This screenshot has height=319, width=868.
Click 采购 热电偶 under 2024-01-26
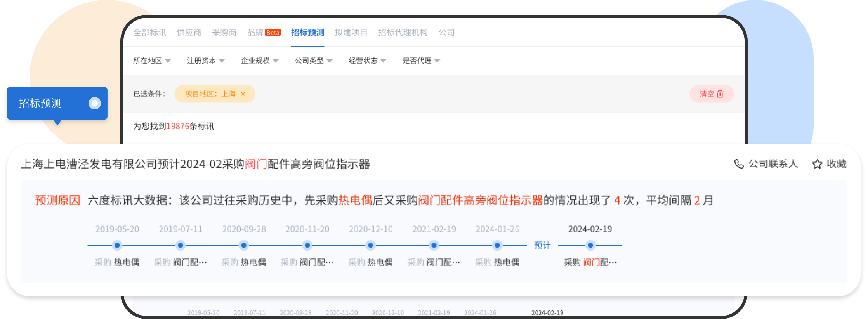pyautogui.click(x=497, y=263)
